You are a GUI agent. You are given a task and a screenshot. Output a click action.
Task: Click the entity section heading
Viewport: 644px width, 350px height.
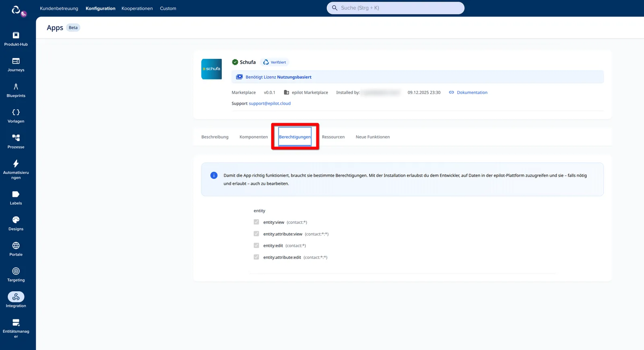[259, 211]
